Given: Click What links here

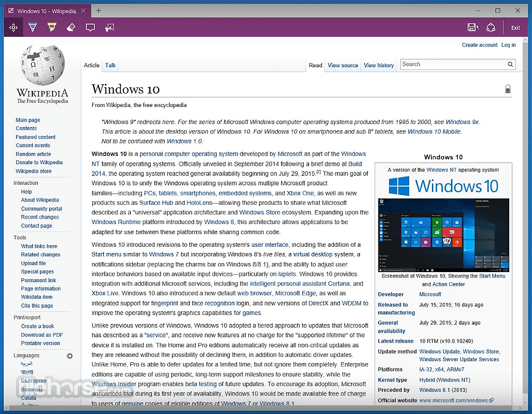Looking at the screenshot, I should coord(39,246).
